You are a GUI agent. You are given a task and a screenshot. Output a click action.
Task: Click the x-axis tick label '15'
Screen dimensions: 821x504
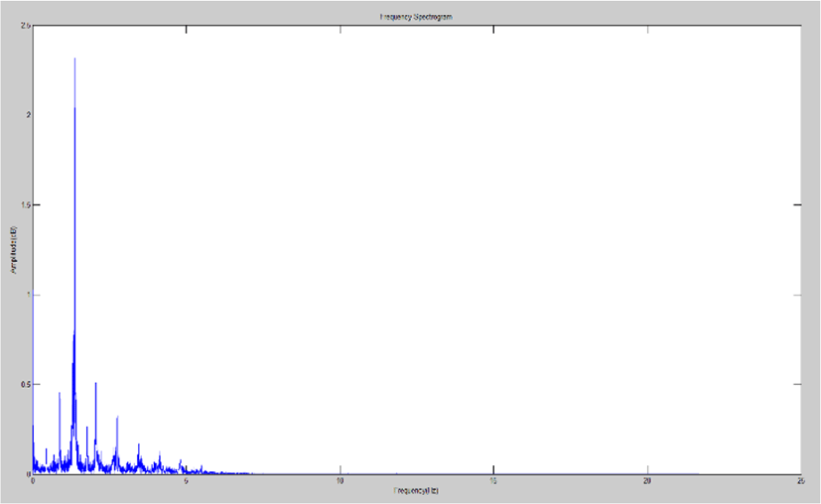click(493, 481)
